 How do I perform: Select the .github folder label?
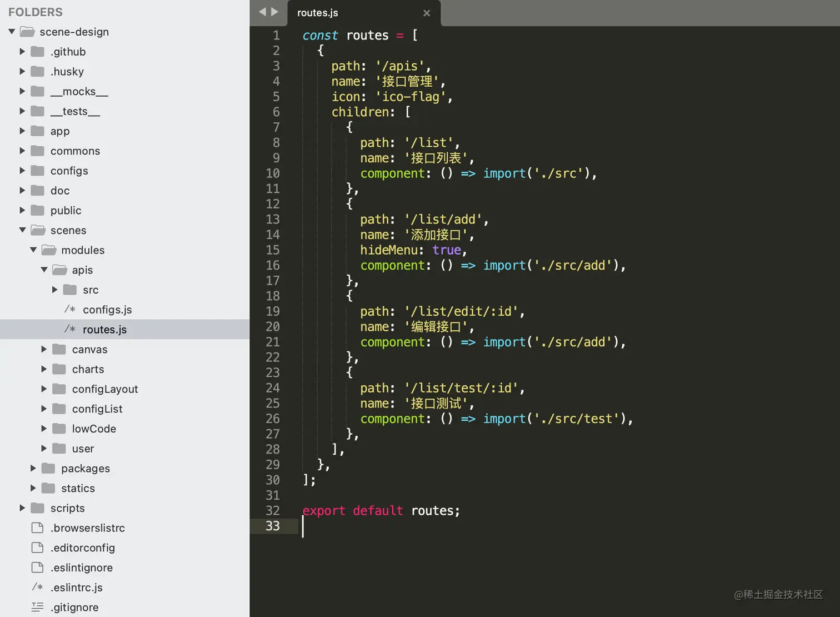[68, 52]
